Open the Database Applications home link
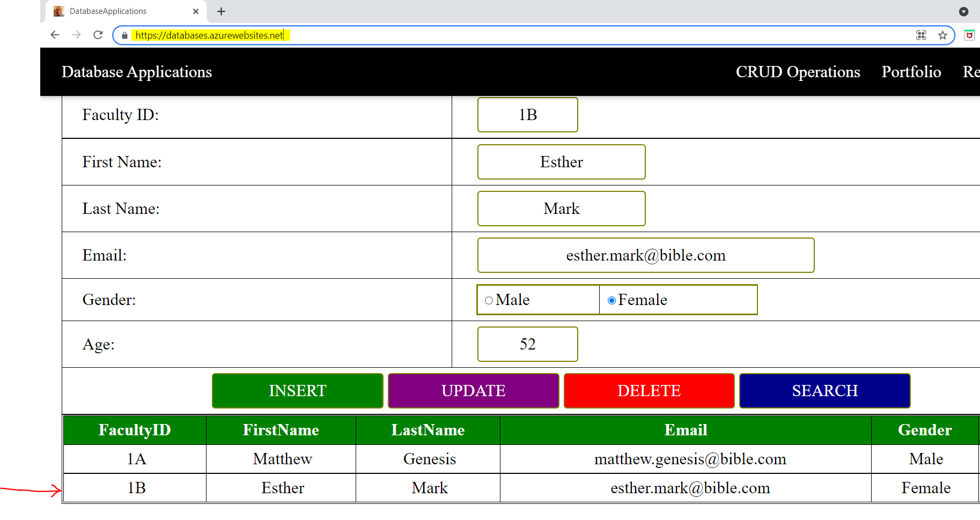This screenshot has height=520, width=980. pos(137,72)
